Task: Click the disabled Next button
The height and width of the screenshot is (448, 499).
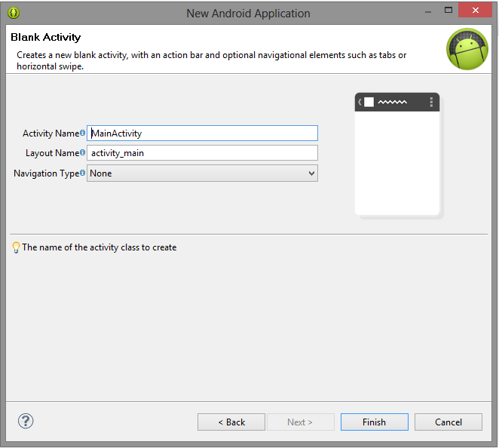Action: (x=301, y=422)
